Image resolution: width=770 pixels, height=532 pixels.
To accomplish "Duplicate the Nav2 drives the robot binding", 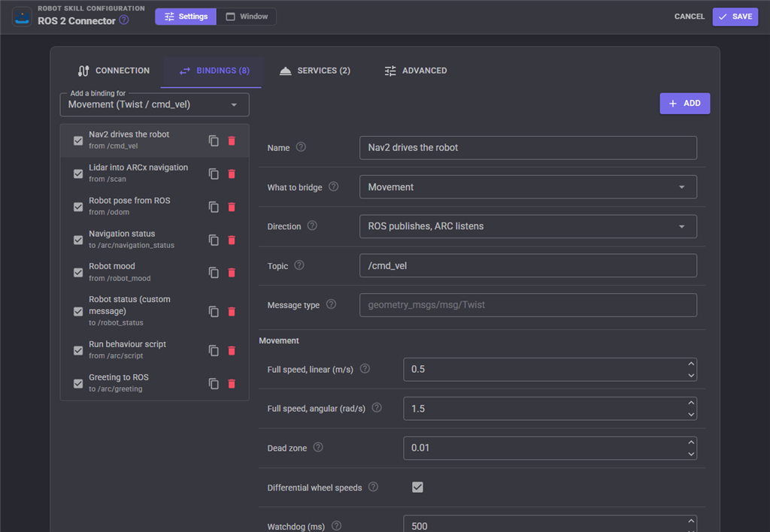I will point(214,141).
